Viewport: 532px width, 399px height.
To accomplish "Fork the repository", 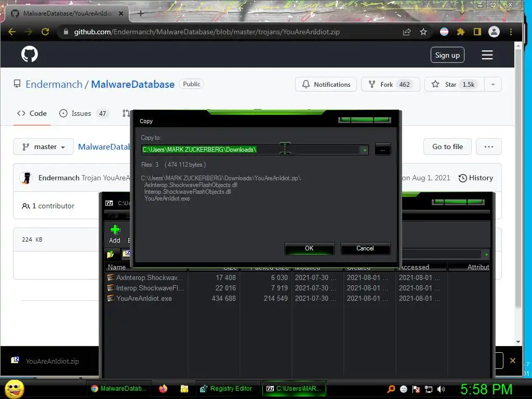I will pos(391,84).
